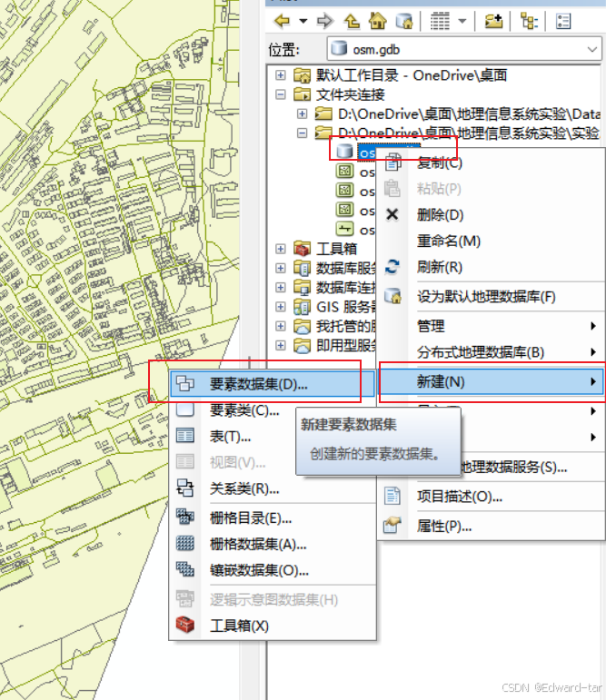The image size is (606, 700).
Task: Click the 属性(P)... properties icon
Action: [x=392, y=526]
